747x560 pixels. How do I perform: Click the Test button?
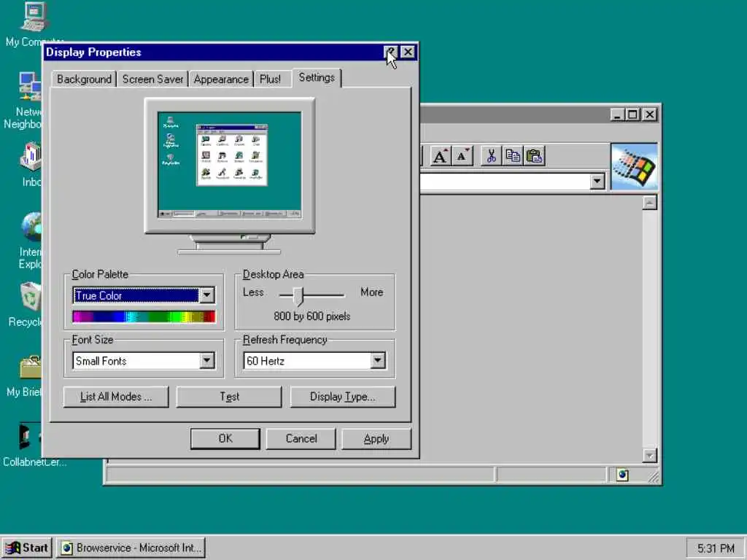229,397
